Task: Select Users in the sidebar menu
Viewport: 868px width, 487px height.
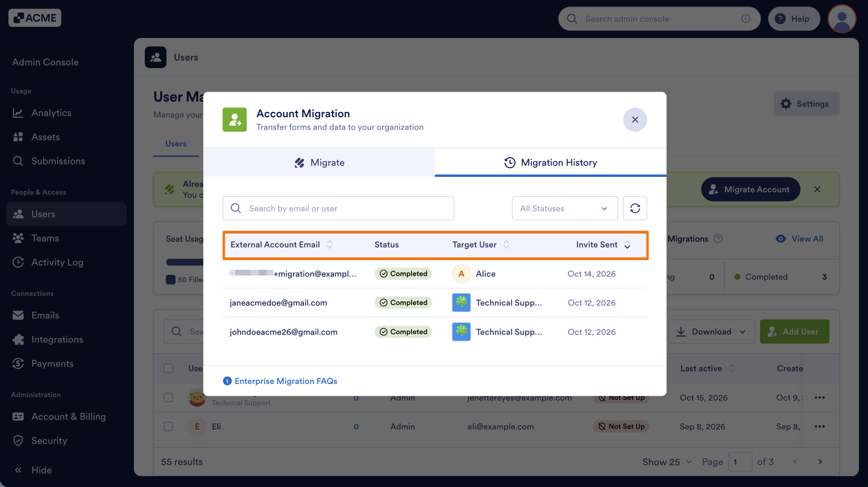Action: [x=66, y=214]
